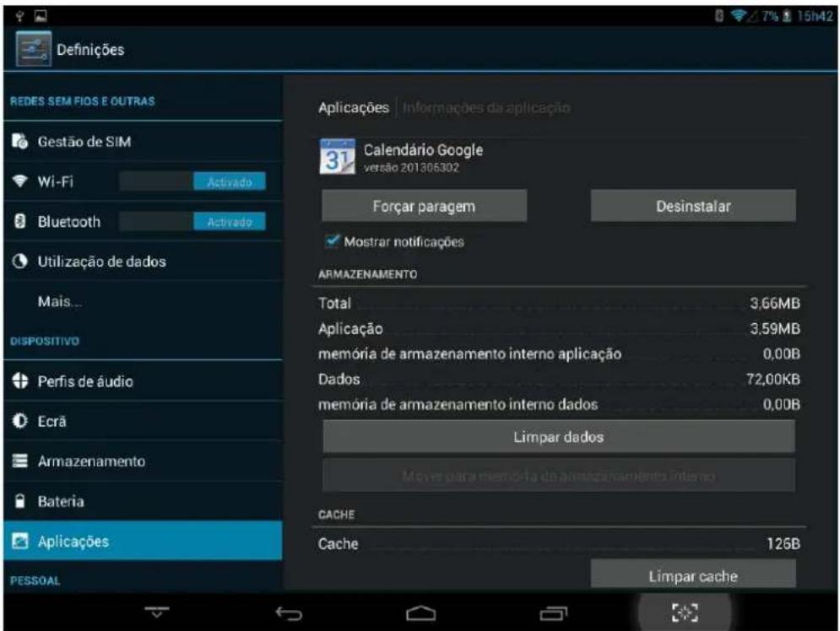Image resolution: width=840 pixels, height=631 pixels.
Task: Open Gestão de SIM settings
Action: pyautogui.click(x=143, y=141)
